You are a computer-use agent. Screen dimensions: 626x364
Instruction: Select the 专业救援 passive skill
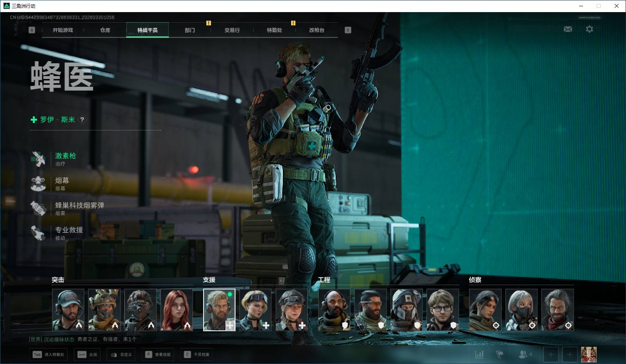tap(57, 233)
